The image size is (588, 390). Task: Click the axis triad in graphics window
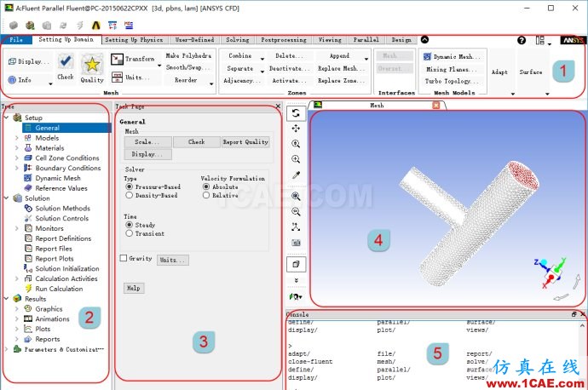(x=551, y=272)
